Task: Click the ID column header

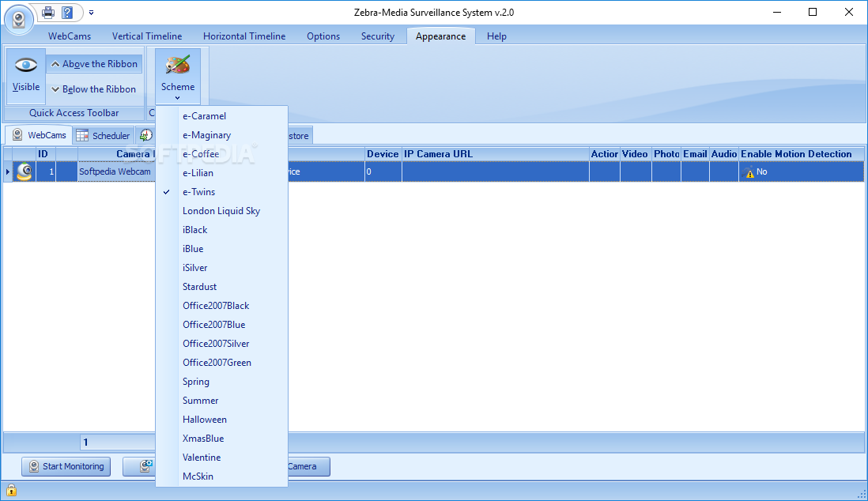Action: pyautogui.click(x=43, y=154)
